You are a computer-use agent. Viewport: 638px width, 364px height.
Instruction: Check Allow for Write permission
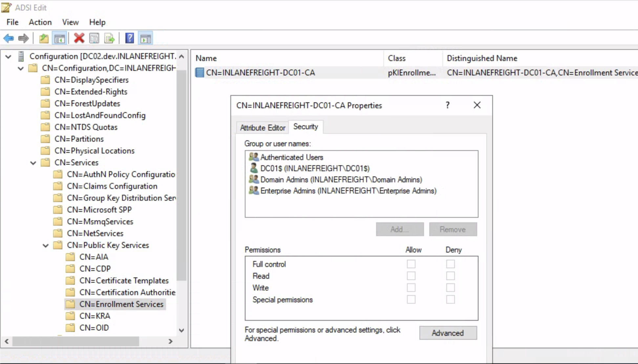[x=411, y=288]
